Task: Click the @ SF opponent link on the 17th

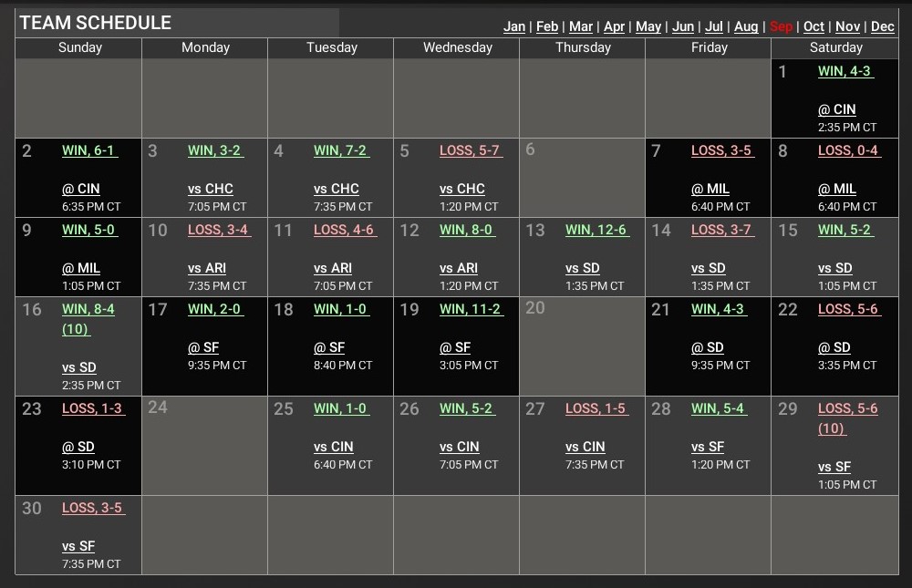Action: coord(203,347)
